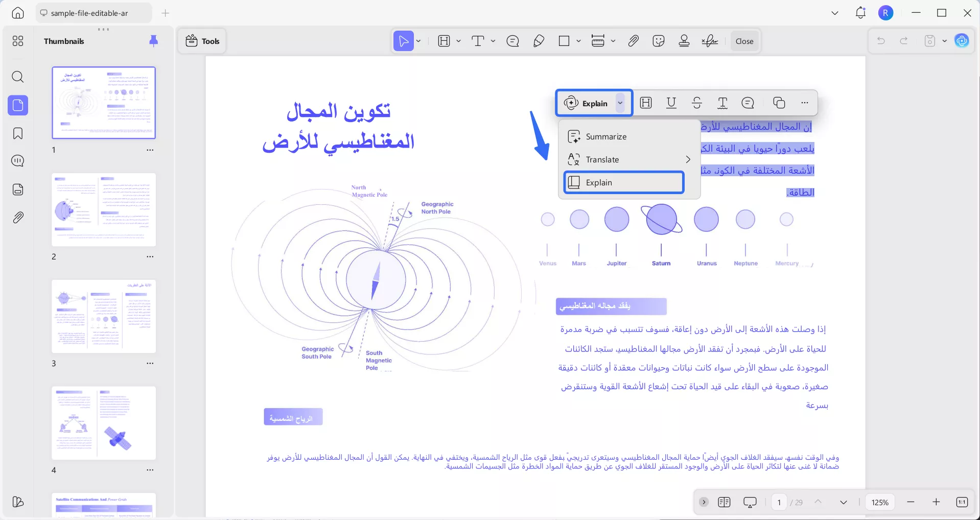The height and width of the screenshot is (520, 980).
Task: Apply underline to the selected text
Action: coord(671,103)
